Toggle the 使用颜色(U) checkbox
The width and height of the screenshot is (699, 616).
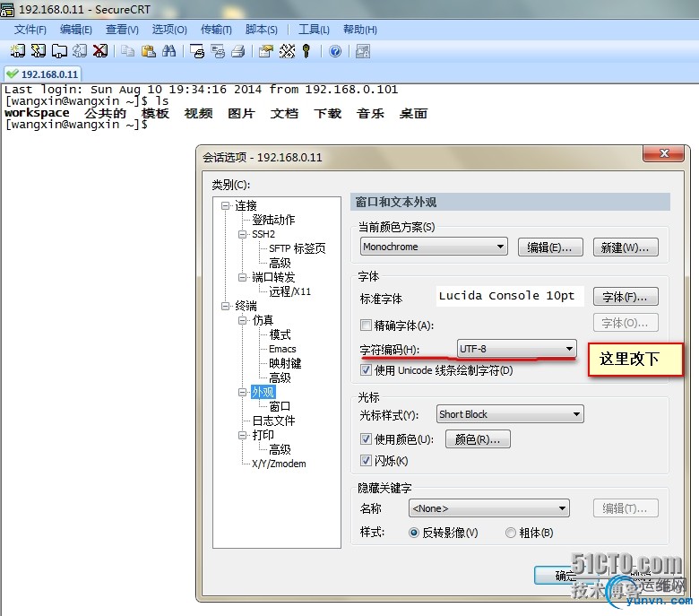point(366,439)
